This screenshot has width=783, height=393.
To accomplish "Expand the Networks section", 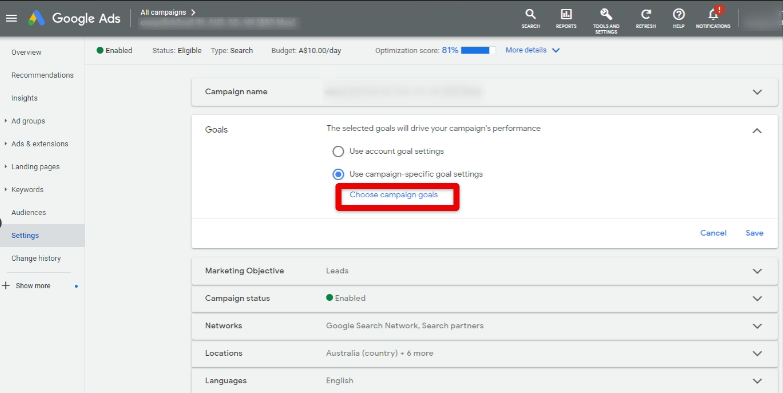I will click(x=757, y=326).
